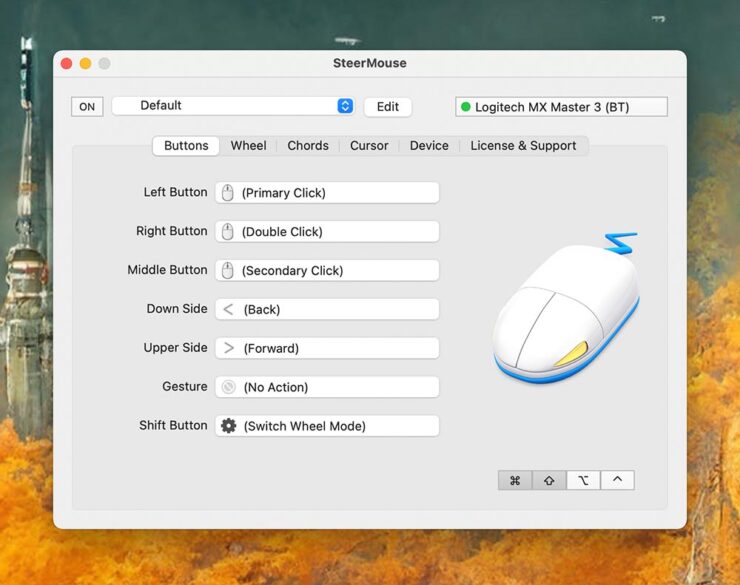Toggle the ON button to disable SteerMouse

click(87, 107)
